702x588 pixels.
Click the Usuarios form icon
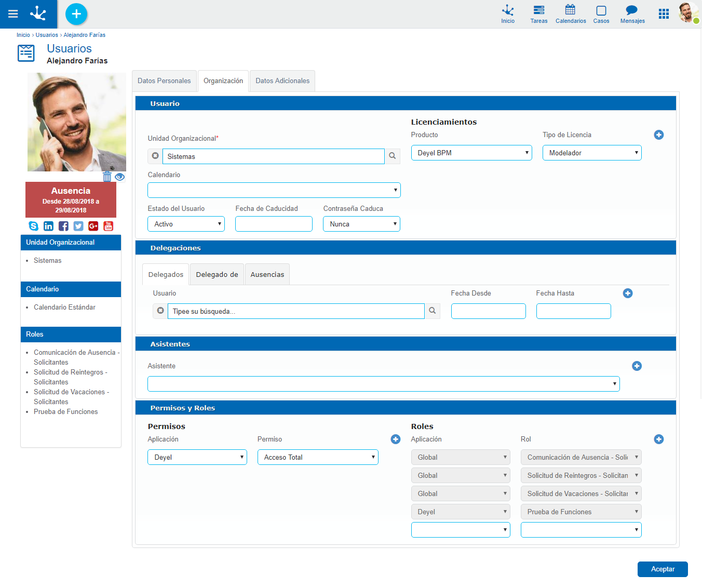pyautogui.click(x=26, y=53)
